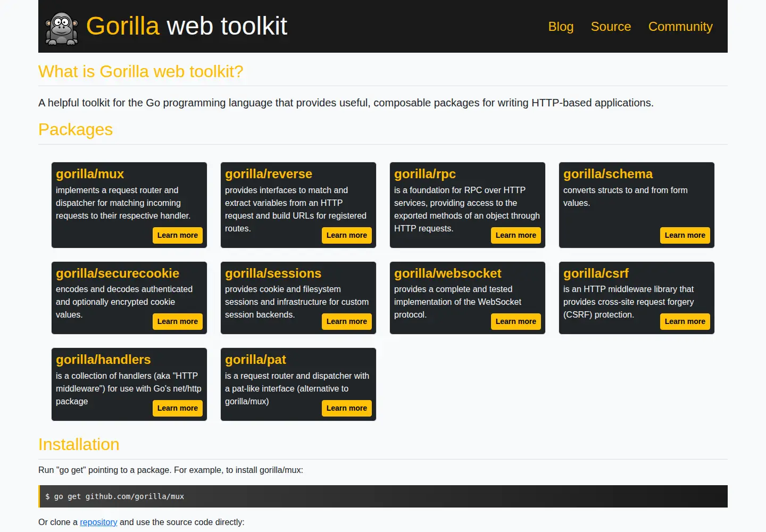This screenshot has height=532, width=766.
Task: Click Learn more on gorilla/securecookie card
Action: [x=178, y=321]
